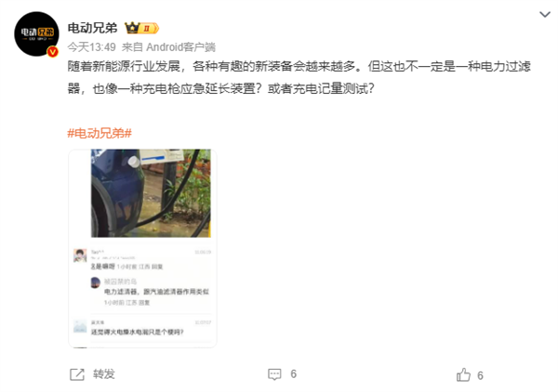Click the post body text
Viewport: 558px width, 392px height.
click(x=299, y=77)
